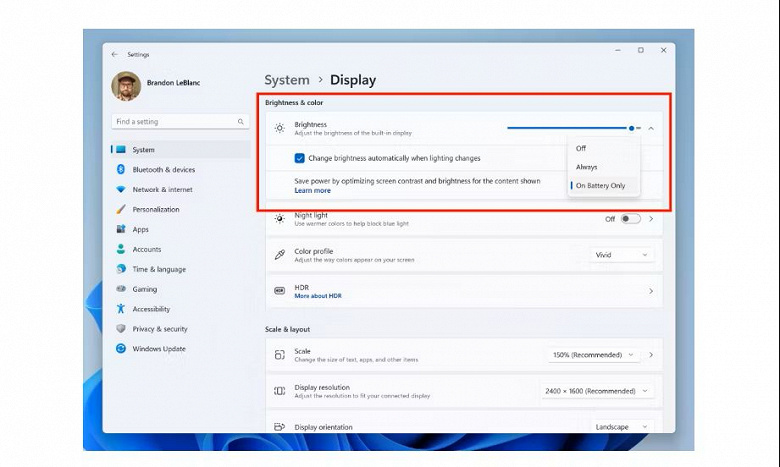Open Night light settings chevron
The image size is (780, 467).
(651, 219)
